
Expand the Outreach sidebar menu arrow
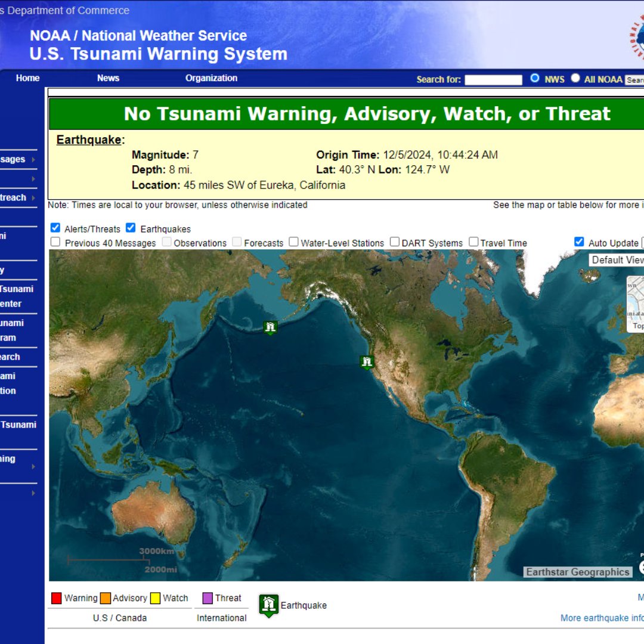(33, 198)
